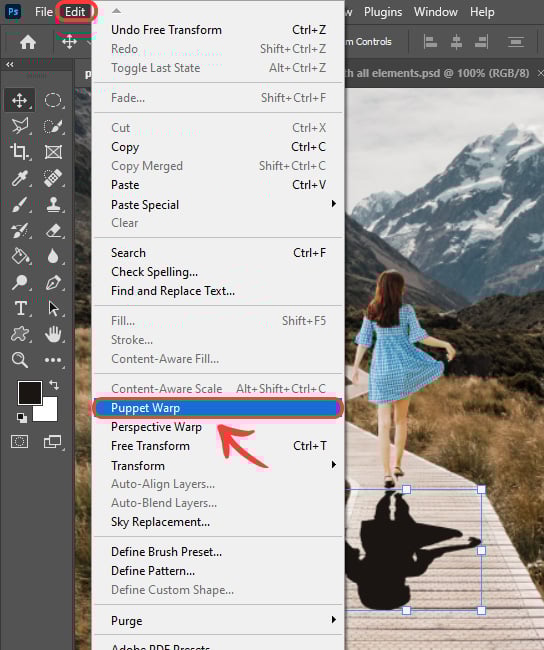544x650 pixels.
Task: Select the Zoom tool
Action: coord(19,360)
